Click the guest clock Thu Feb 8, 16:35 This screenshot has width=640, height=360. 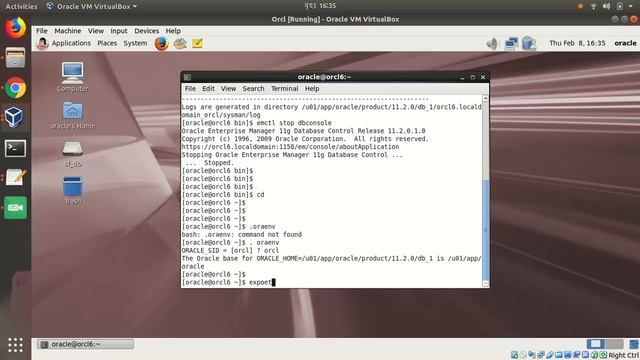click(577, 43)
